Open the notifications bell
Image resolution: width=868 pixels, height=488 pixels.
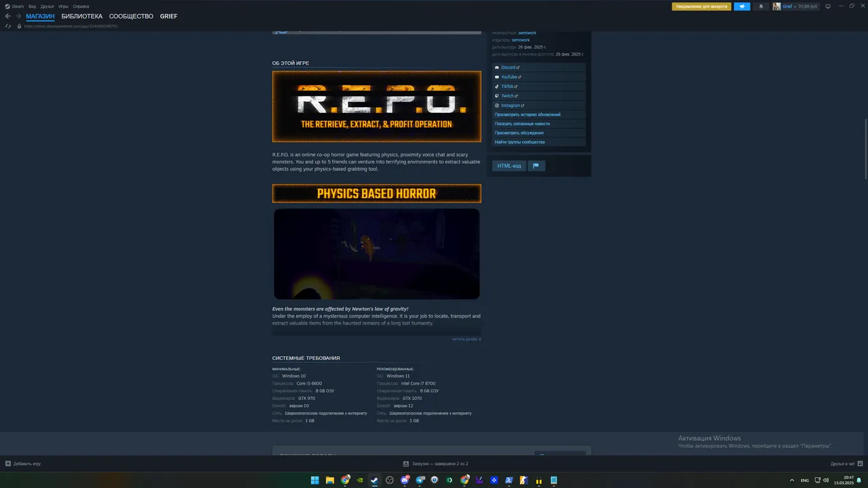click(x=761, y=6)
